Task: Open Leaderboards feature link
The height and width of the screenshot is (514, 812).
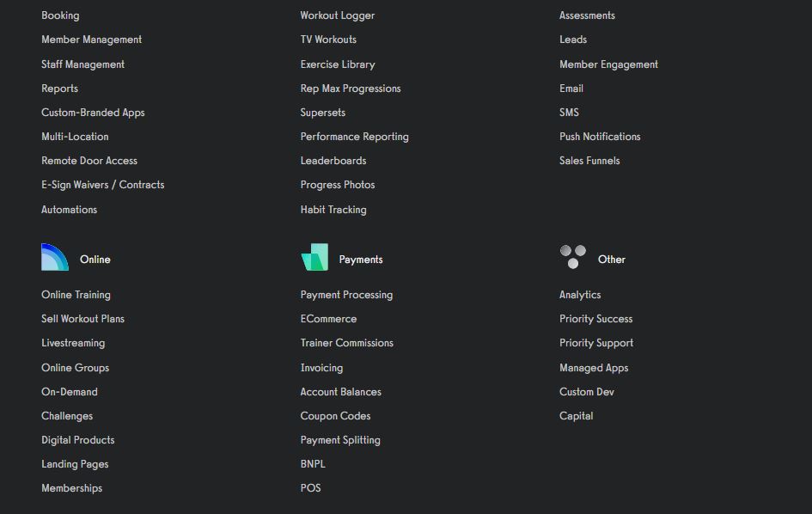Action: (x=333, y=161)
